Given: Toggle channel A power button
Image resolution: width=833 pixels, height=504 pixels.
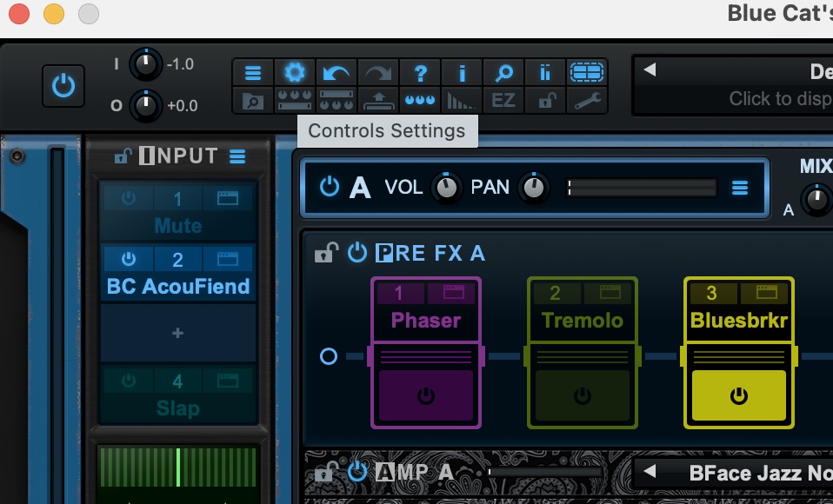Looking at the screenshot, I should pos(330,187).
